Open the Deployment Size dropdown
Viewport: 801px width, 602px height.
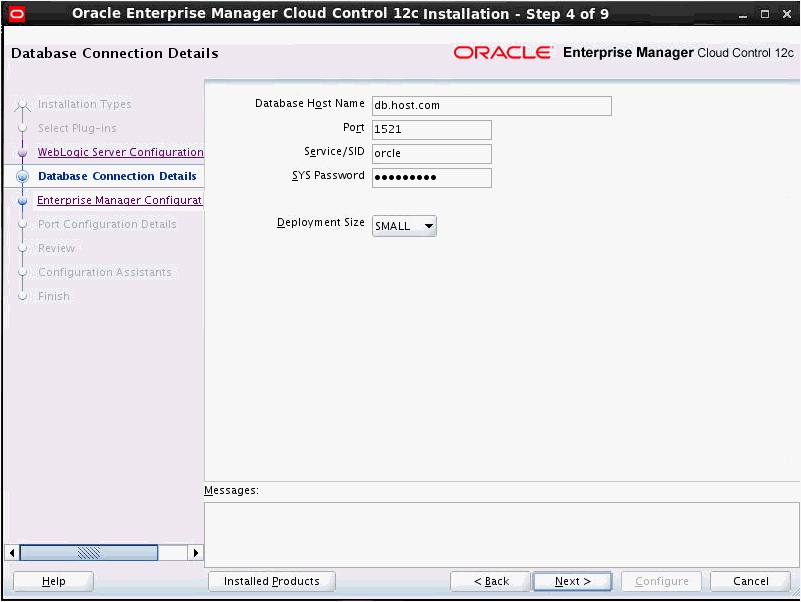[404, 226]
